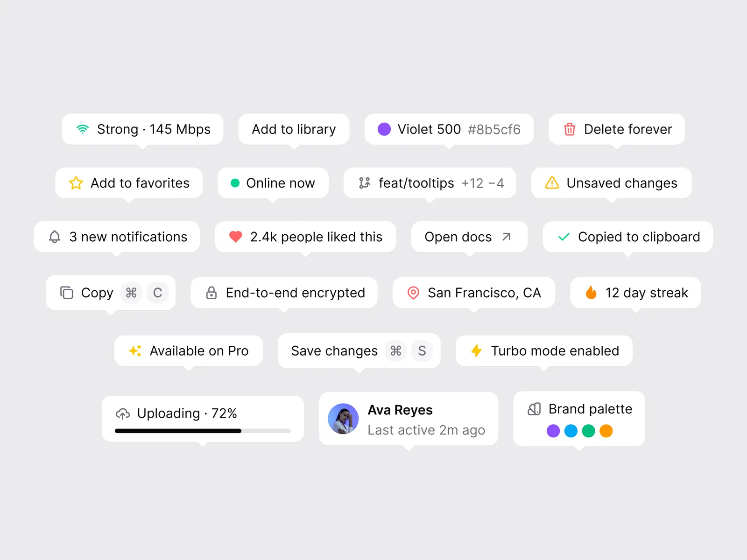The height and width of the screenshot is (560, 747).
Task: Click the Violet 500 color dot
Action: tap(384, 129)
